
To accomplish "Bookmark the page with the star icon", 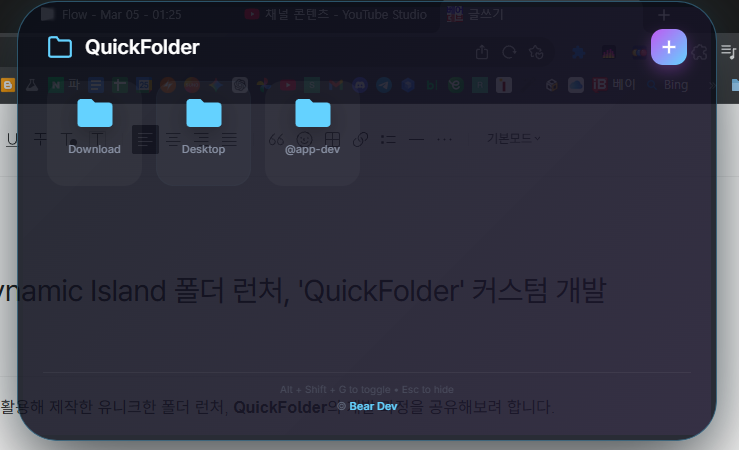I will point(536,52).
